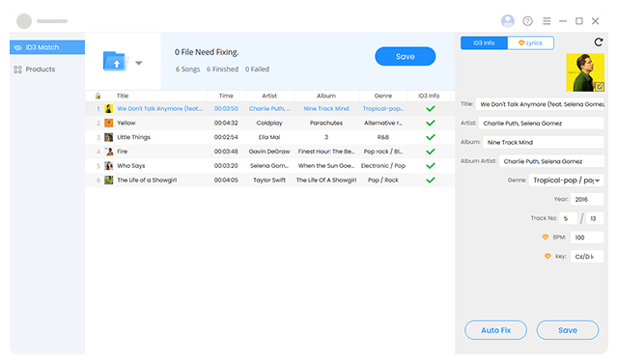Select the ID3 Info tab
The height and width of the screenshot is (364, 618).
point(484,42)
